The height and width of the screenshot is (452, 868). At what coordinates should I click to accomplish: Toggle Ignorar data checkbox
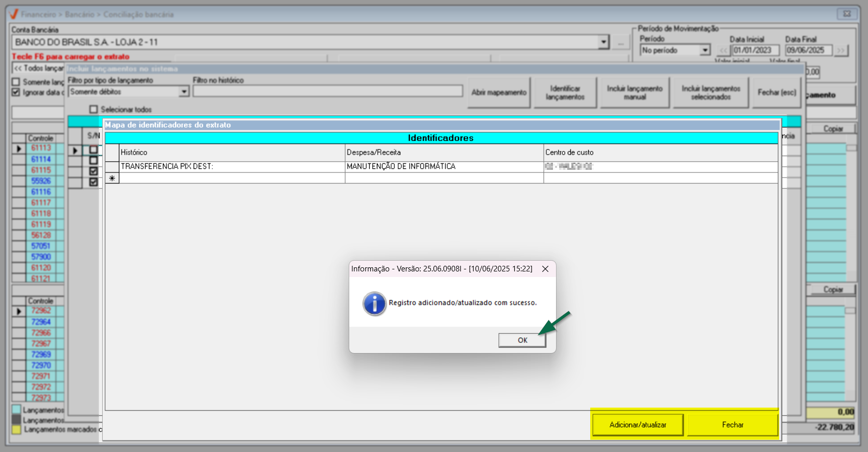(x=16, y=92)
